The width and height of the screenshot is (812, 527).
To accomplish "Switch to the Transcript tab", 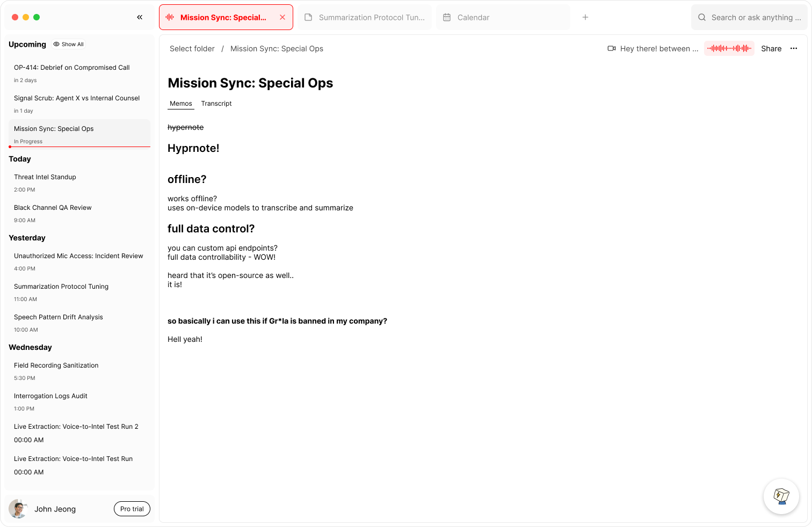I will [216, 103].
